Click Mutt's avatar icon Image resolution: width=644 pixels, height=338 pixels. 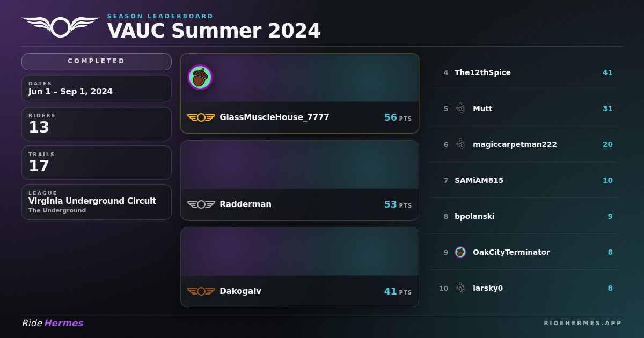click(x=460, y=108)
